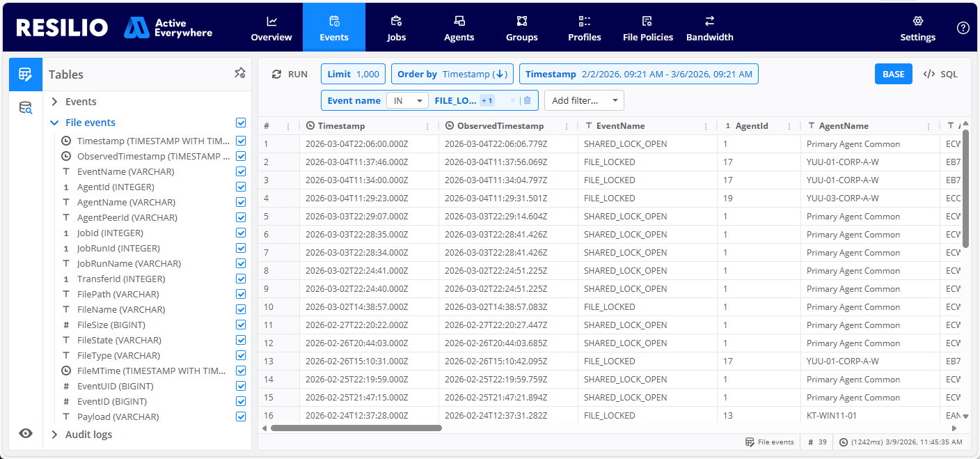This screenshot has width=980, height=459.
Task: Open ObservedTimestamp column menu dots
Action: point(567,126)
